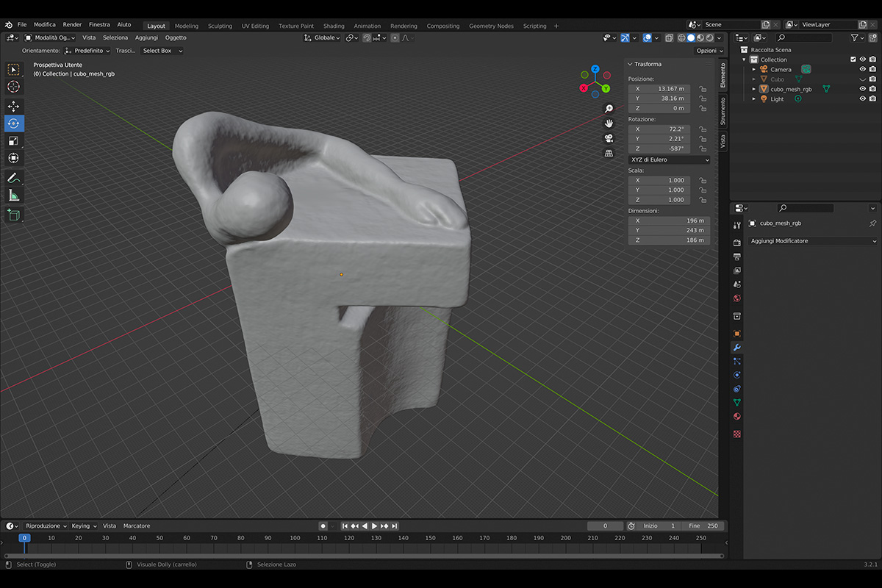Open the XYZ di Eulero rotation mode dropdown

point(669,159)
